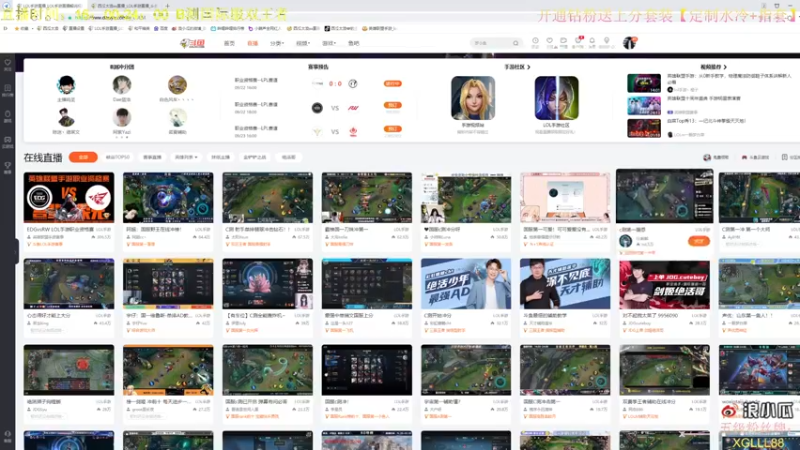This screenshot has width=800, height=450.
Task: Click the trophy icon in left sidebar
Action: 8,167
